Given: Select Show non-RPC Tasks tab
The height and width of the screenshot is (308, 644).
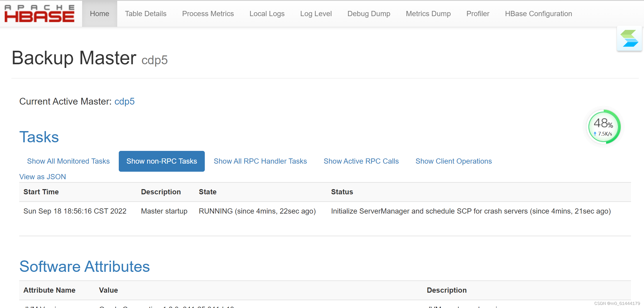Looking at the screenshot, I should coord(162,161).
